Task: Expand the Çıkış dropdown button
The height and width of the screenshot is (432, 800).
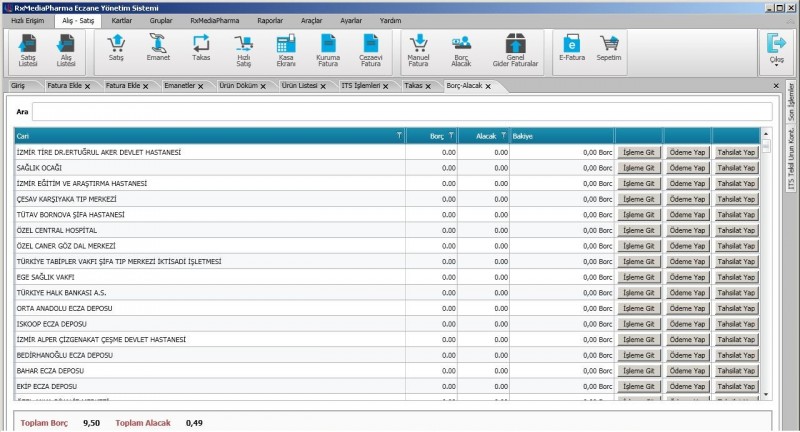Action: coord(776,62)
